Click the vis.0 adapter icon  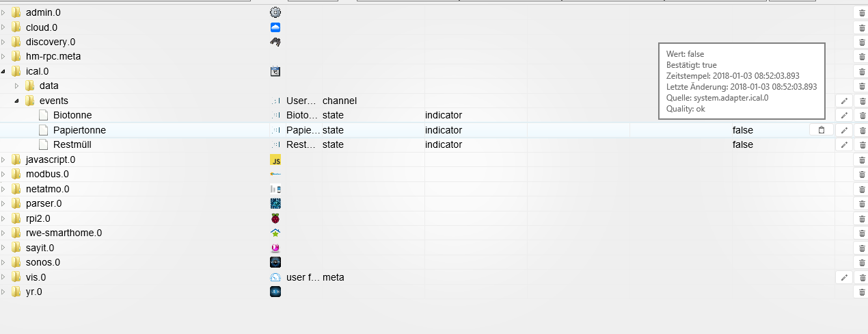tap(275, 277)
